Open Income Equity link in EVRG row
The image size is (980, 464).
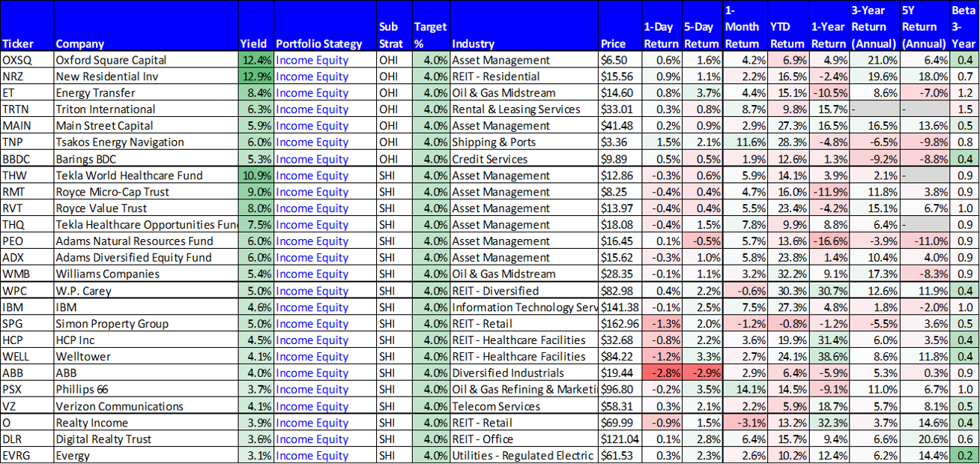[312, 456]
